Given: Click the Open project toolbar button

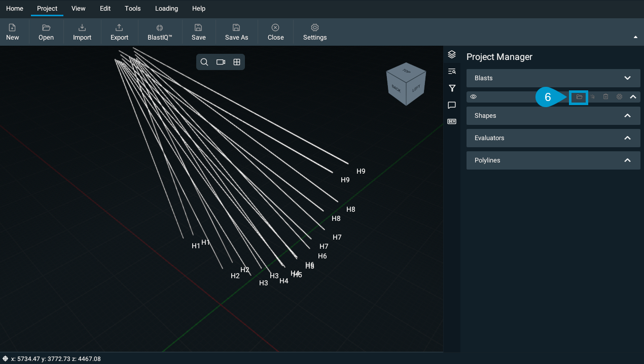Looking at the screenshot, I should click(x=46, y=32).
